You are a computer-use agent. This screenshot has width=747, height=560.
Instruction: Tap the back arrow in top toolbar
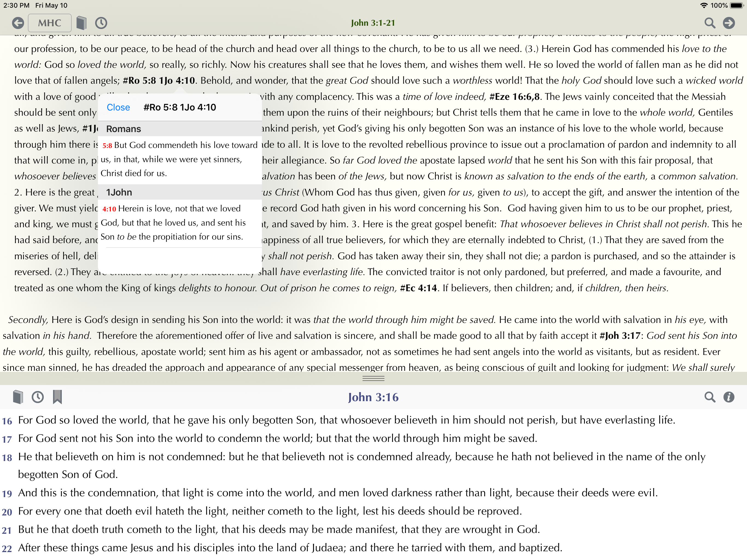tap(18, 23)
